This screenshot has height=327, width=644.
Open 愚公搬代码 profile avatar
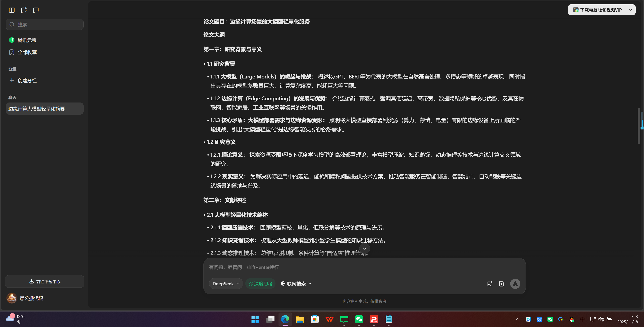click(11, 298)
